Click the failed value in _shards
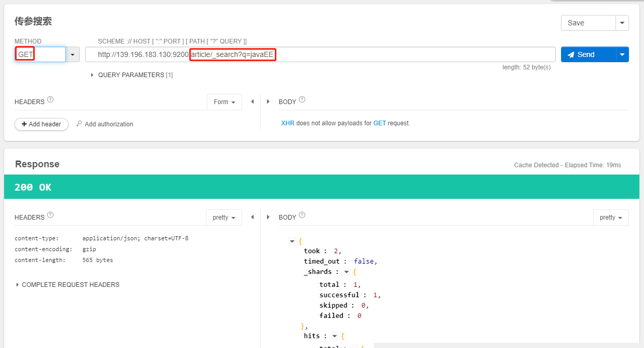Viewport: 644px width, 348px height. [x=359, y=315]
